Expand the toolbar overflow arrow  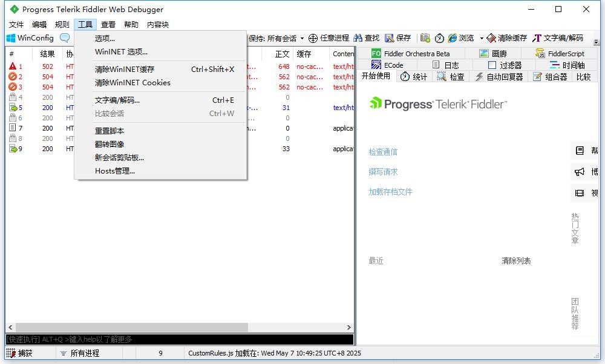click(x=596, y=42)
